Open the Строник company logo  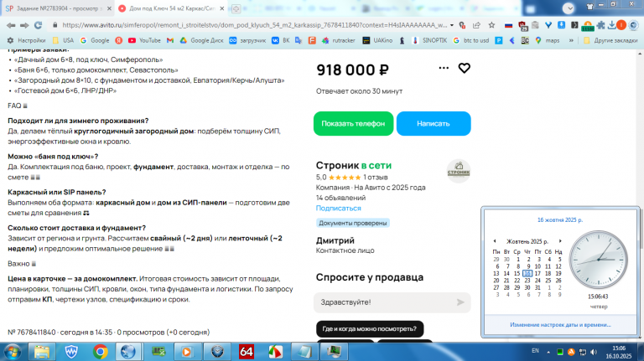click(x=459, y=171)
